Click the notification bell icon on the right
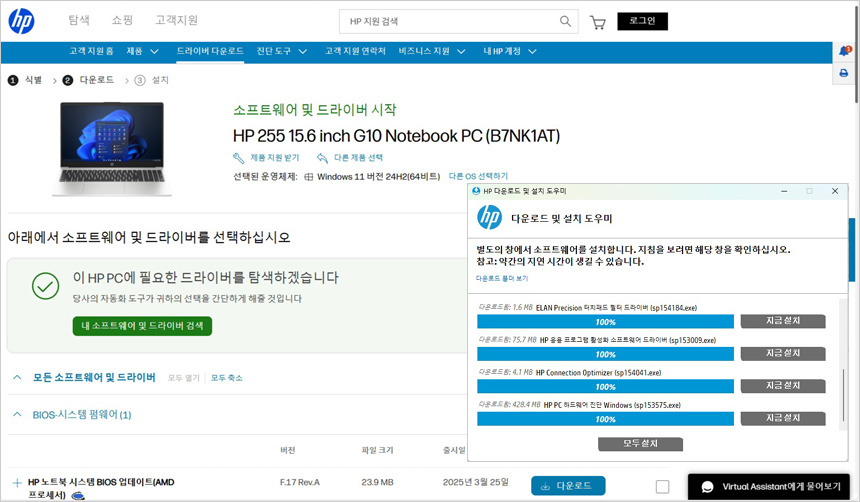The image size is (860, 502). [x=843, y=51]
